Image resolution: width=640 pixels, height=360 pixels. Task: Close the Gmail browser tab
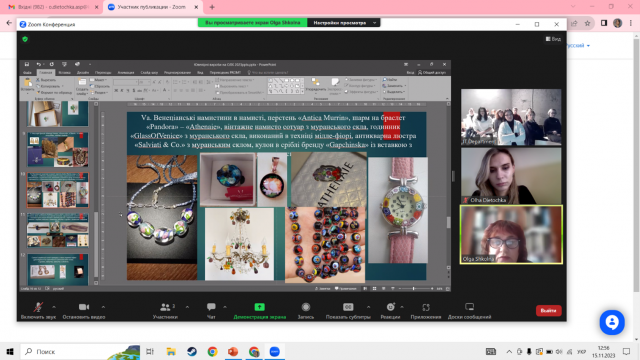click(x=97, y=7)
